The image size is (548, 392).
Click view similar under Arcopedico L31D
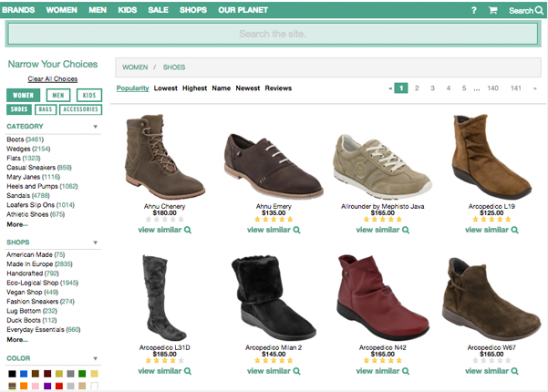164,371
